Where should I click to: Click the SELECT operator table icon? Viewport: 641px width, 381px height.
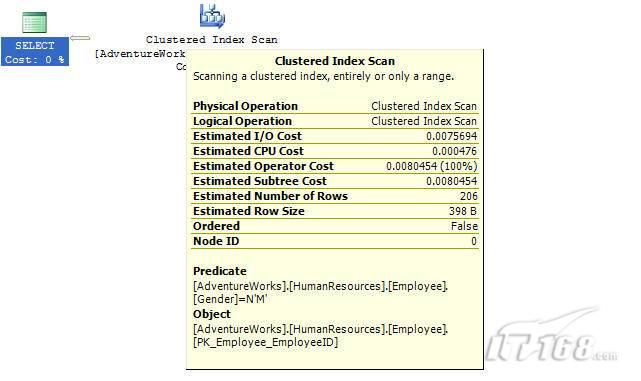34,22
